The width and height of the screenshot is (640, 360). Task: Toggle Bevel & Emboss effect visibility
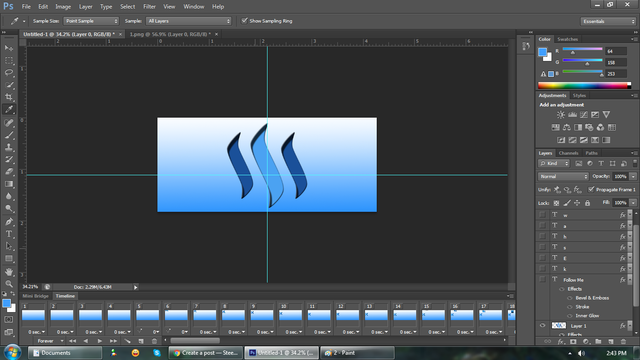(x=570, y=298)
